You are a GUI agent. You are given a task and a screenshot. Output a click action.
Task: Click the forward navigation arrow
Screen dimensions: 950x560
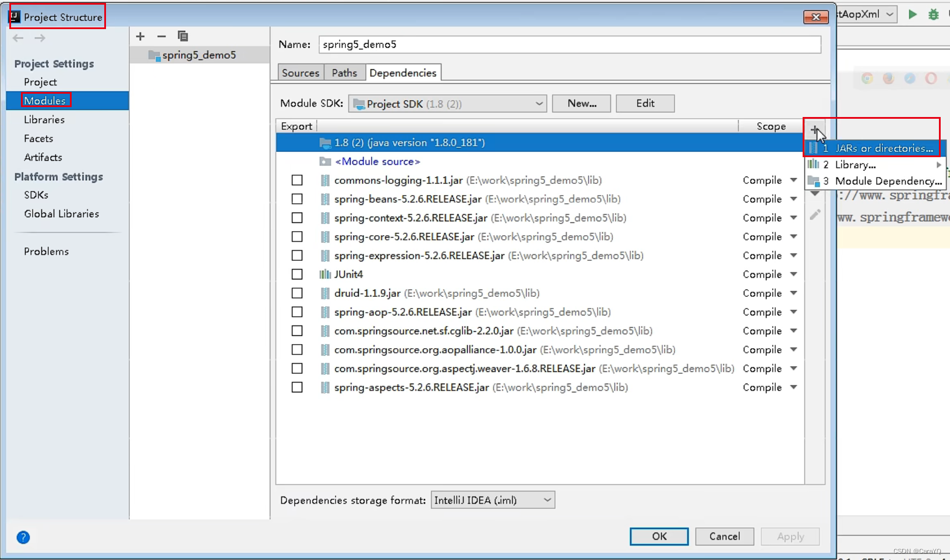[40, 38]
